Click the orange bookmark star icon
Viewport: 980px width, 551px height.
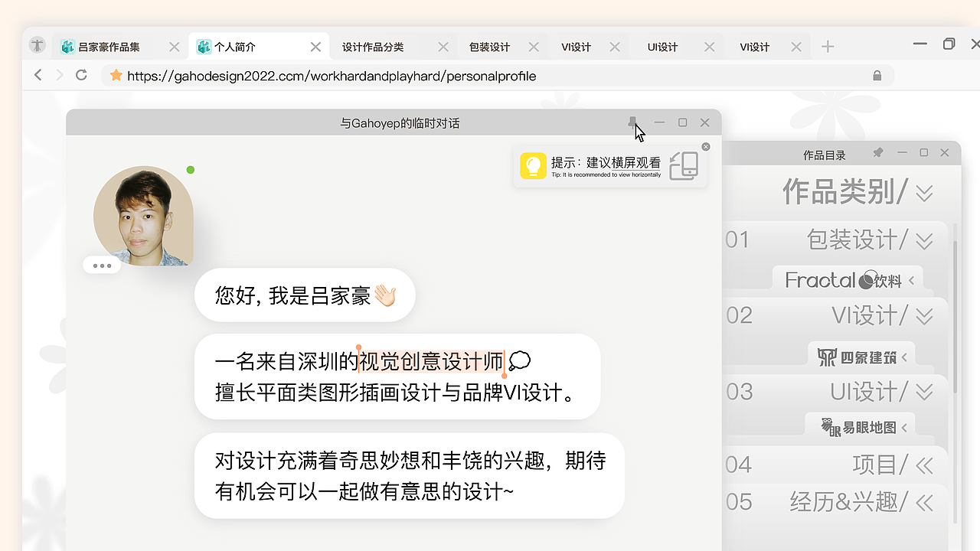coord(116,75)
